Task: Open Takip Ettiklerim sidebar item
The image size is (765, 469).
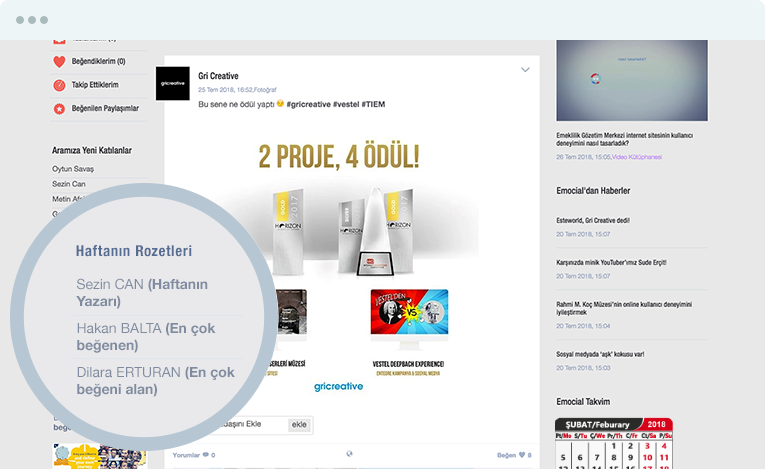Action: pyautogui.click(x=95, y=85)
